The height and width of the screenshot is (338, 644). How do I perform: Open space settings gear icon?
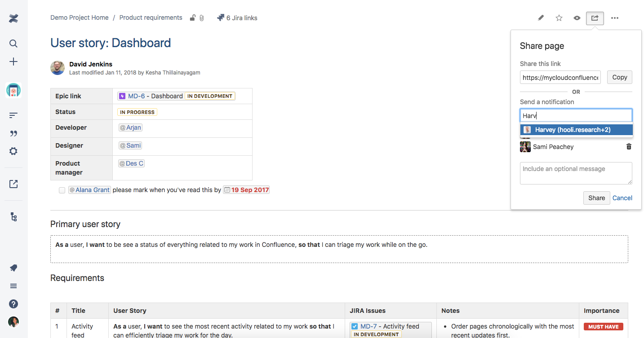click(x=13, y=151)
